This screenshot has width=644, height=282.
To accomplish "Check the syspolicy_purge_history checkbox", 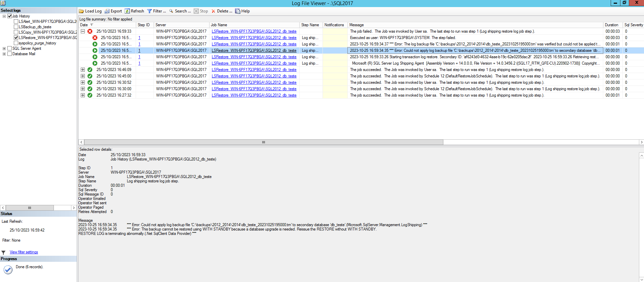I will 16,43.
